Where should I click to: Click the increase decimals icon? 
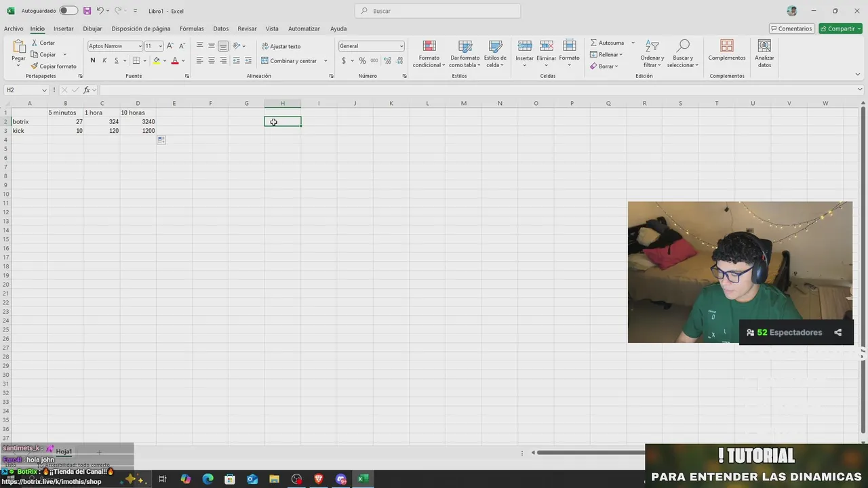point(386,60)
